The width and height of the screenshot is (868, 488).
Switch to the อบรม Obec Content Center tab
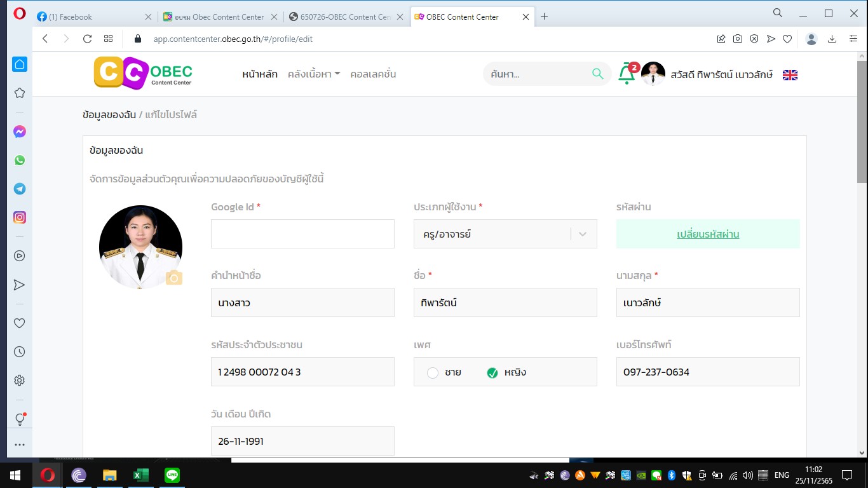(x=220, y=17)
